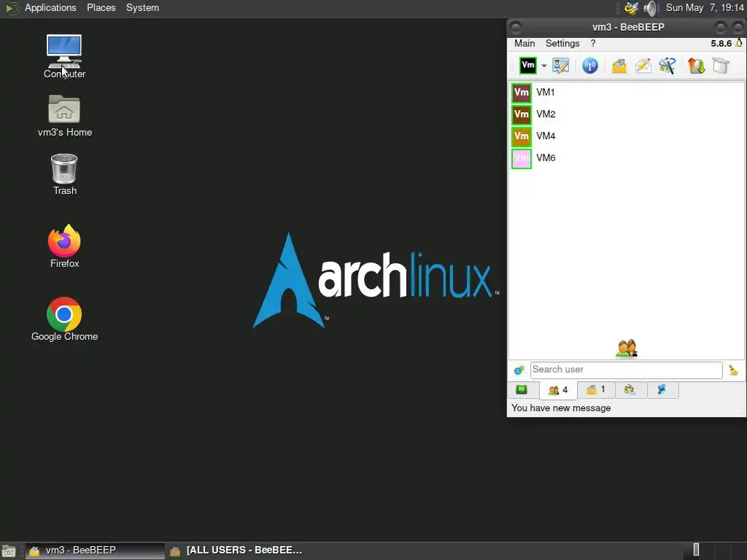This screenshot has height=560, width=747.
Task: Switch to the green activity tab
Action: click(522, 390)
